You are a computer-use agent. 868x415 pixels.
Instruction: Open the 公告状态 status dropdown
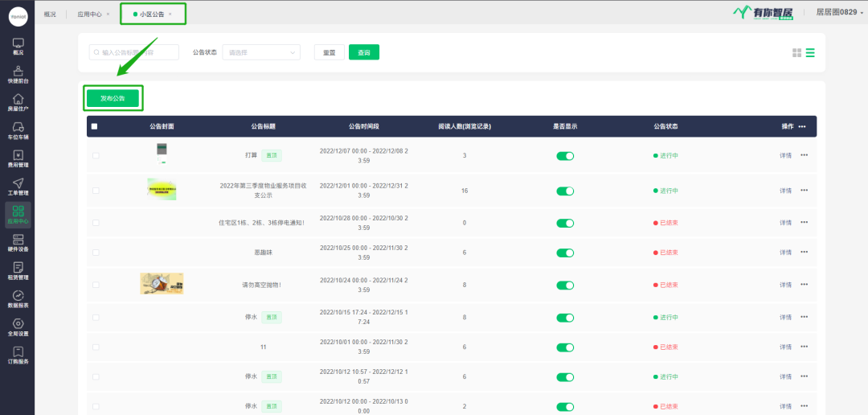(260, 52)
